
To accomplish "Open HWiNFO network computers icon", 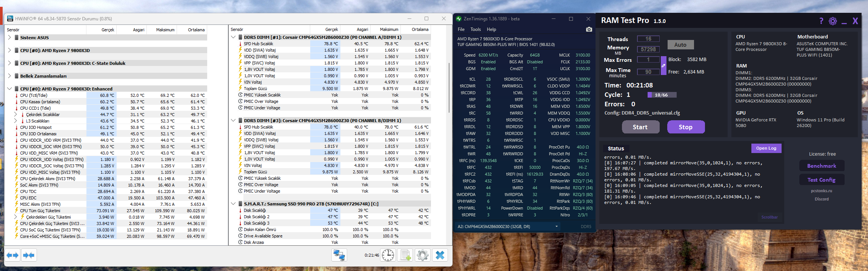I will pyautogui.click(x=339, y=256).
